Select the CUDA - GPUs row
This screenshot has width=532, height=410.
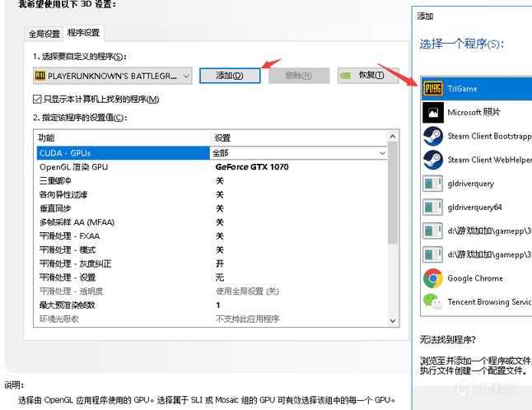click(212, 153)
